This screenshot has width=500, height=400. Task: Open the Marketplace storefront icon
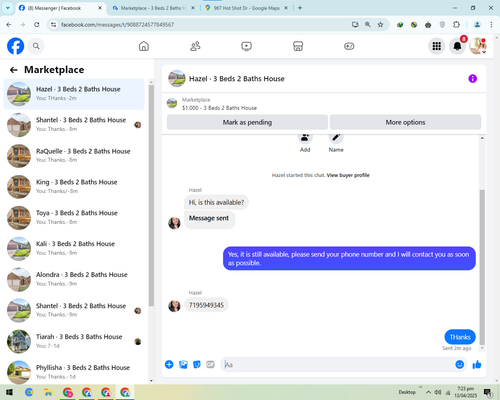click(x=298, y=46)
